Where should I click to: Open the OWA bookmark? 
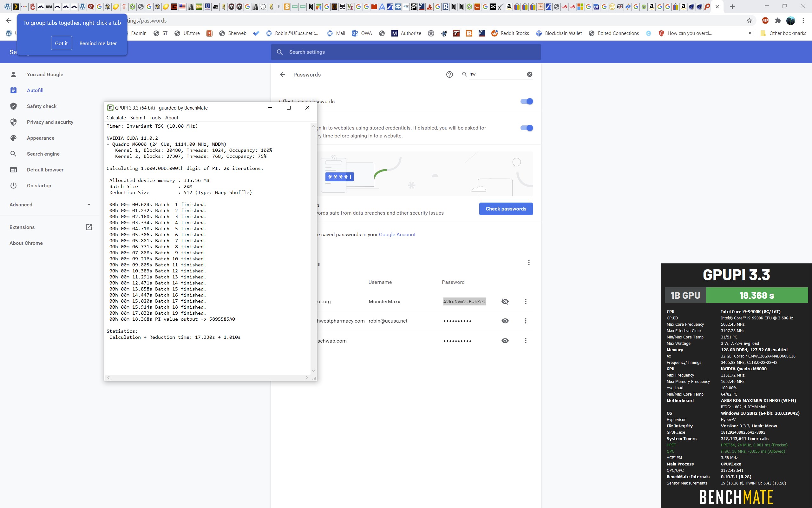[x=362, y=33]
